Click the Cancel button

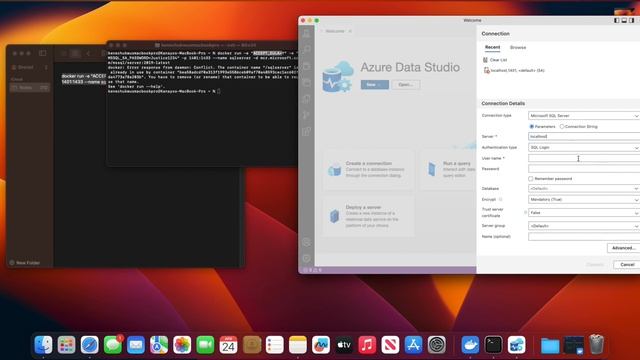pyautogui.click(x=627, y=264)
